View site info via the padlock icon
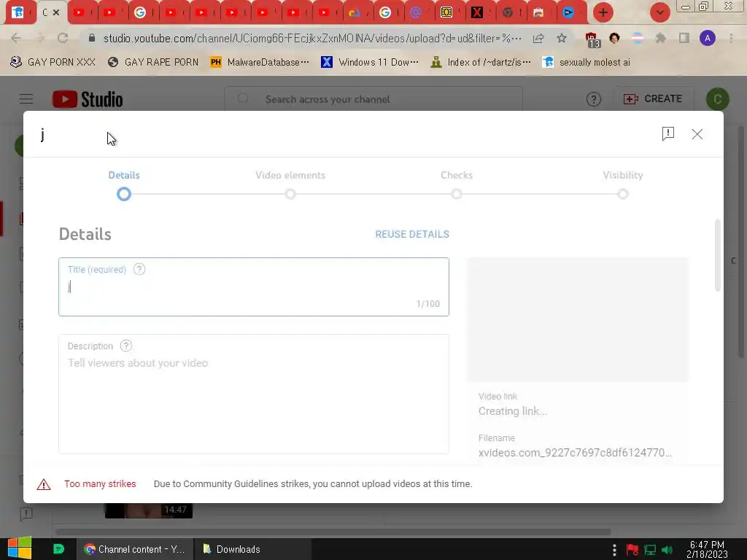 [92, 38]
